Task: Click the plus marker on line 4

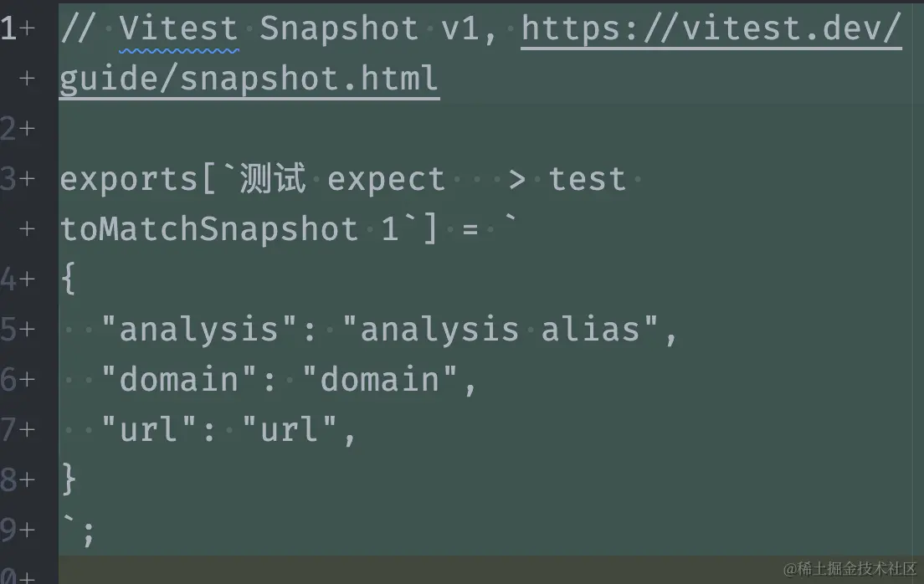Action: pos(27,279)
